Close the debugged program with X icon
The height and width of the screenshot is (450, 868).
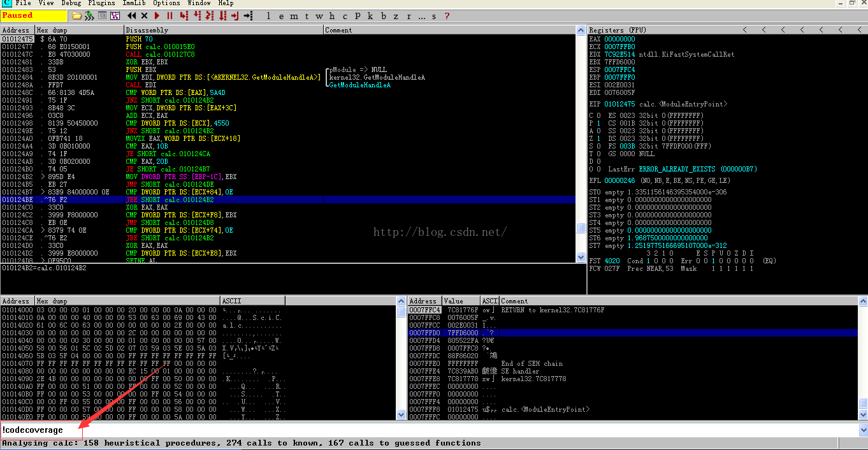tap(144, 15)
